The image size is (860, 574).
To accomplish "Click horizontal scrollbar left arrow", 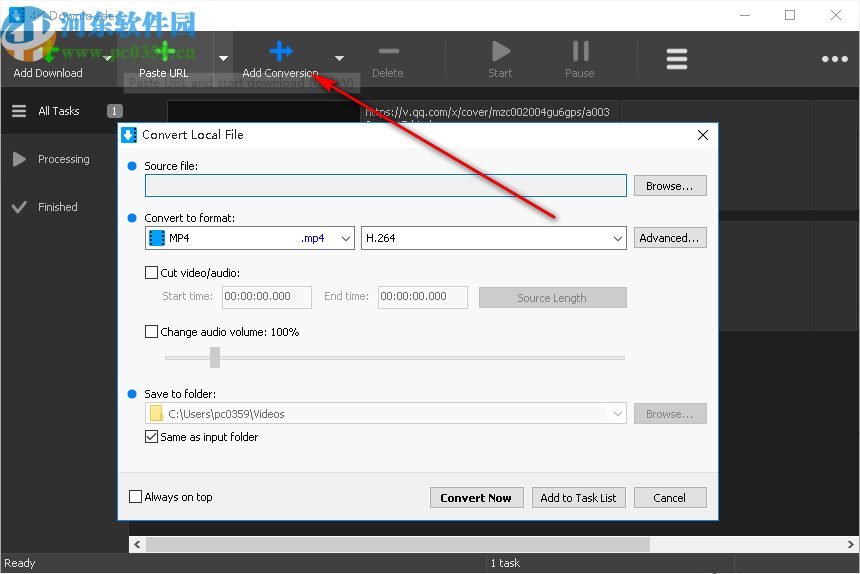I will (x=137, y=544).
